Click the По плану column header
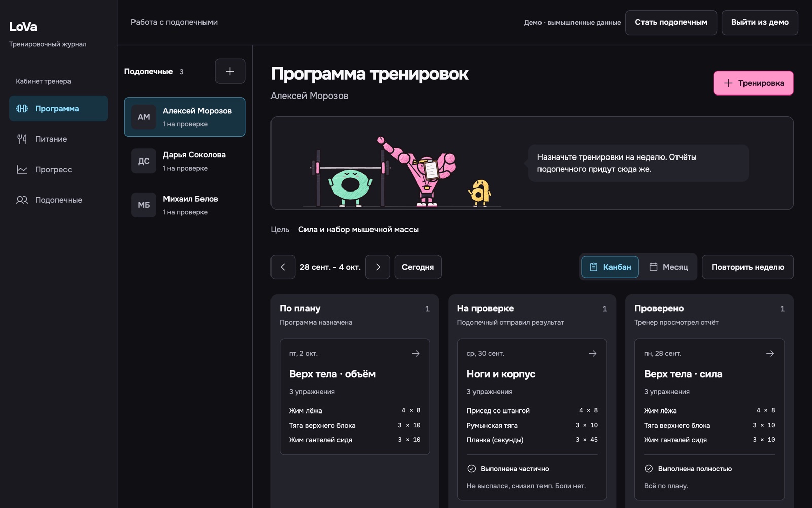 [300, 308]
